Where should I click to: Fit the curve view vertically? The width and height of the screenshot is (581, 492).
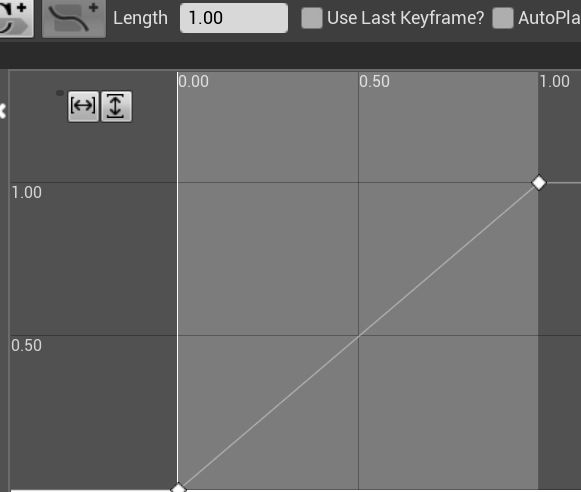116,106
